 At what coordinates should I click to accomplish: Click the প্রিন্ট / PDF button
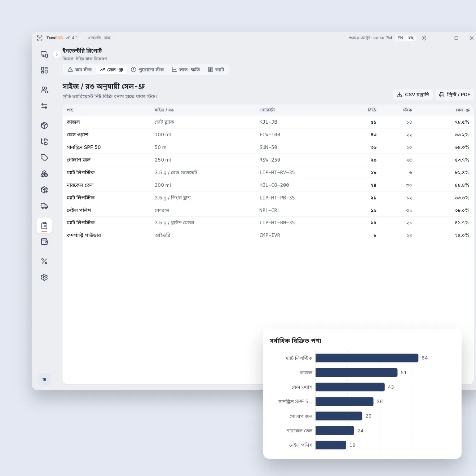pos(454,94)
